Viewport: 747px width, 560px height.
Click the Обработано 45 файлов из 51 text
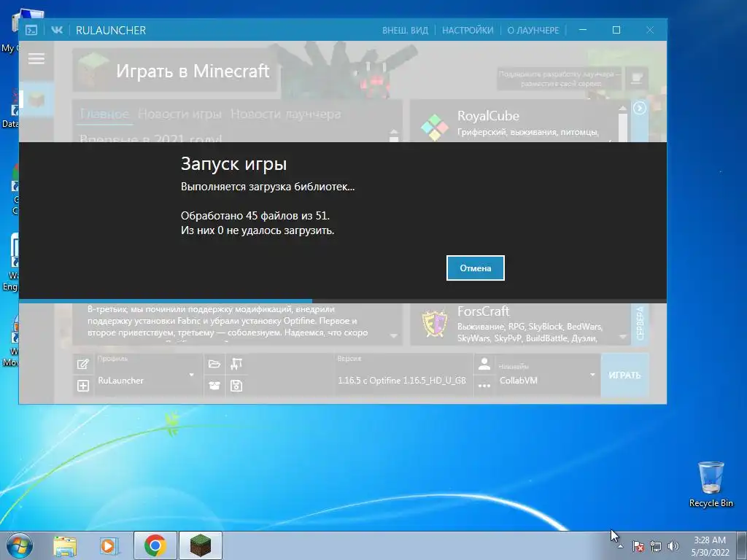(255, 216)
